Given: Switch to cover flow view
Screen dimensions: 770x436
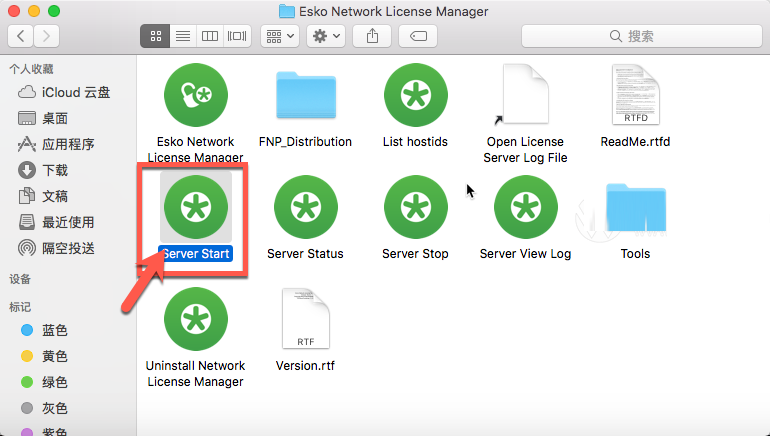Looking at the screenshot, I should [237, 36].
